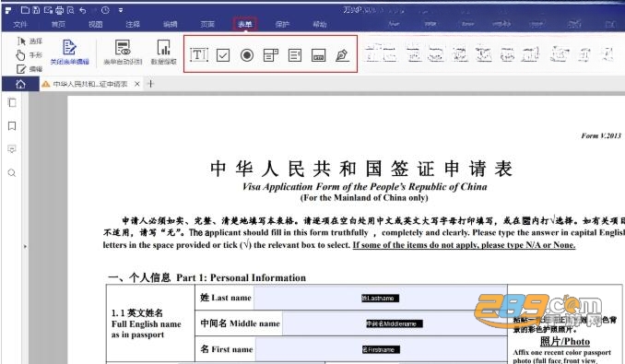The image size is (625, 364).
Task: Open the comments side panel
Action: point(12,149)
